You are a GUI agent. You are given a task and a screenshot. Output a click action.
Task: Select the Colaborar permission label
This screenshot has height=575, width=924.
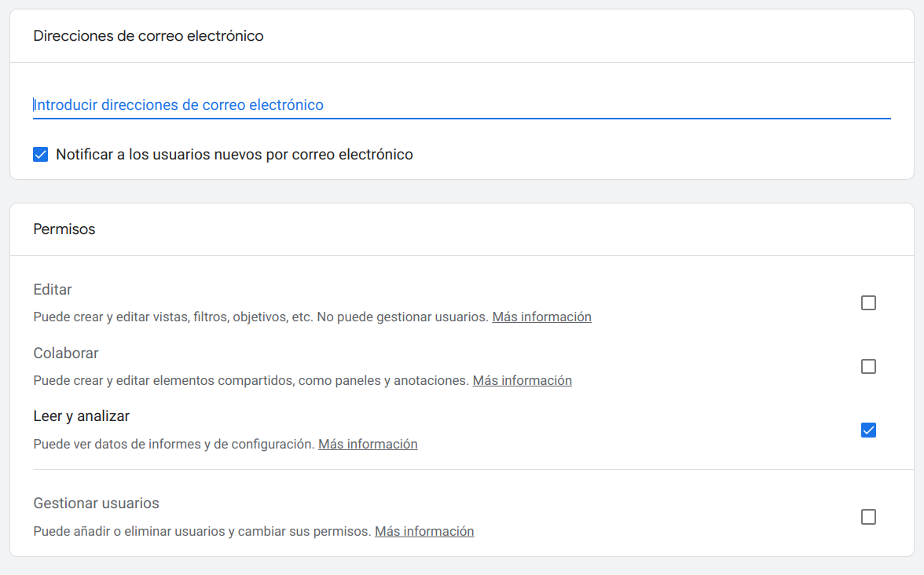coord(65,353)
